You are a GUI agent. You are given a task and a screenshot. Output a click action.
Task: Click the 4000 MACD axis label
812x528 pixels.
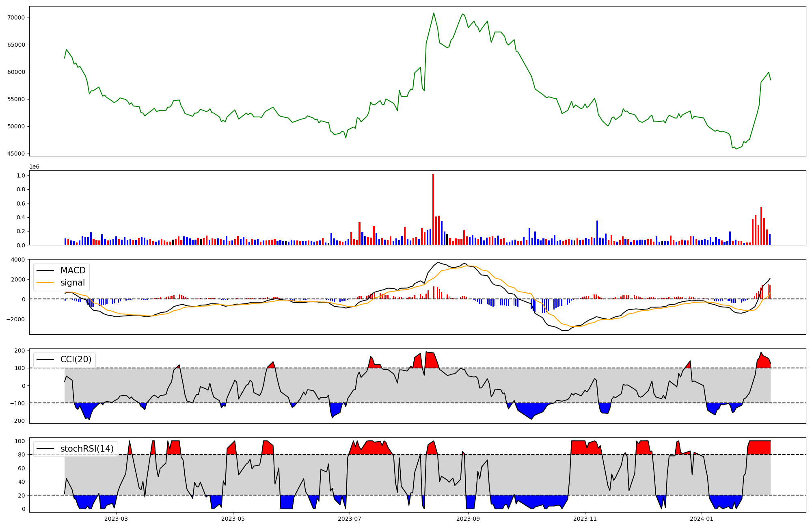point(18,260)
